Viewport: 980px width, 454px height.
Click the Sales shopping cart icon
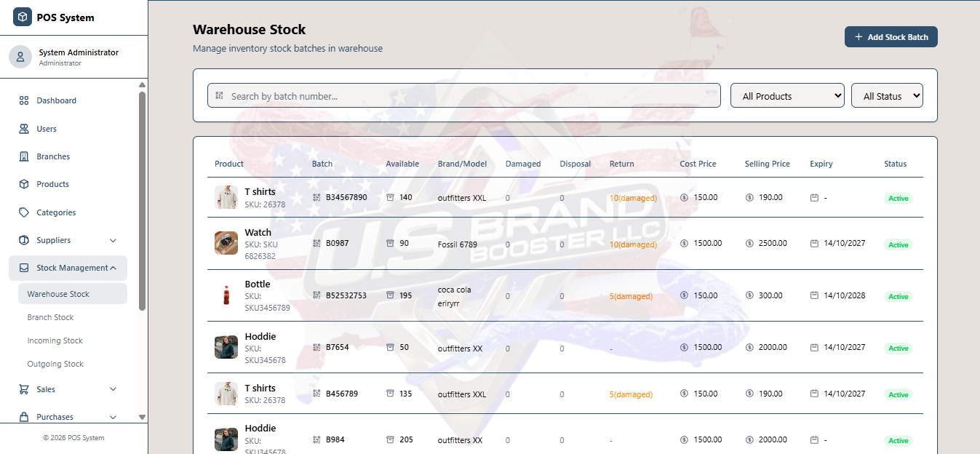pyautogui.click(x=24, y=389)
